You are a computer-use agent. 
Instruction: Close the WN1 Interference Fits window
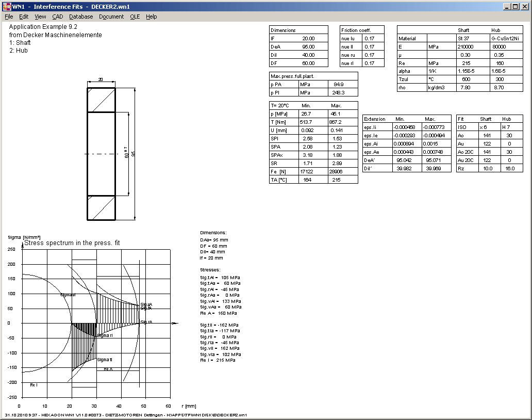(x=524, y=6)
